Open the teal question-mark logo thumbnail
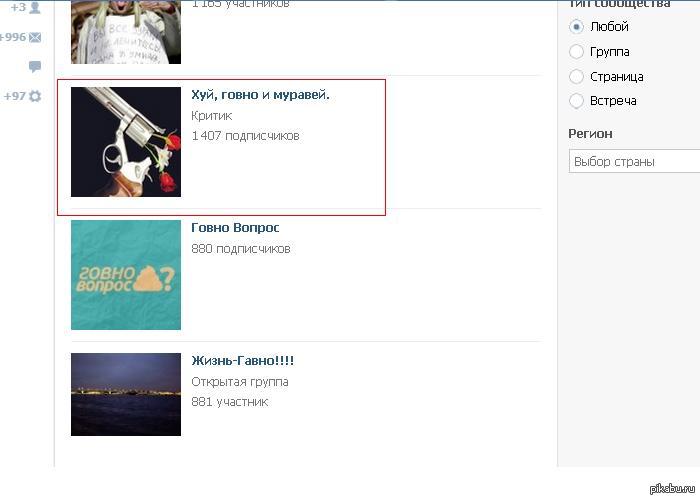The height and width of the screenshot is (500, 700). pyautogui.click(x=126, y=275)
